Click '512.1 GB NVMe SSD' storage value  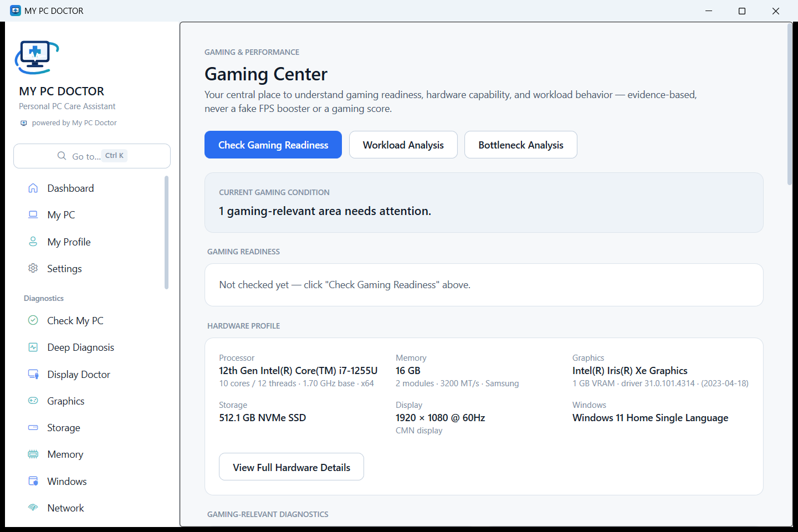[263, 418]
